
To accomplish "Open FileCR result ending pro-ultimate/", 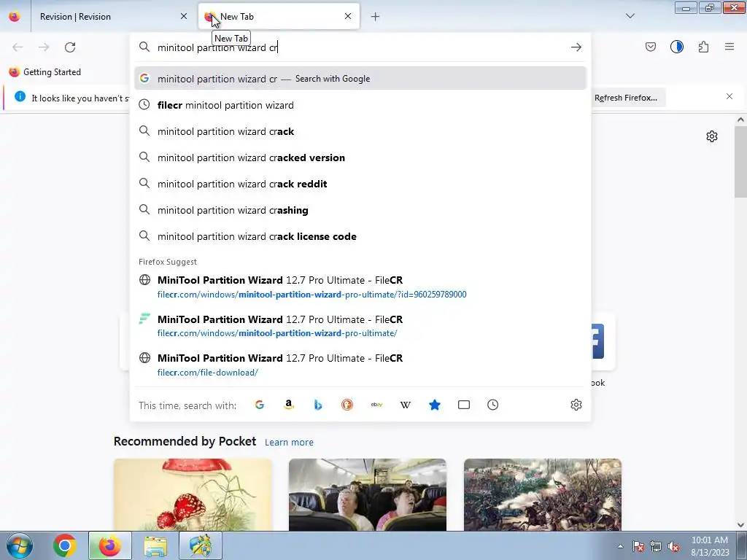I will tap(360, 326).
